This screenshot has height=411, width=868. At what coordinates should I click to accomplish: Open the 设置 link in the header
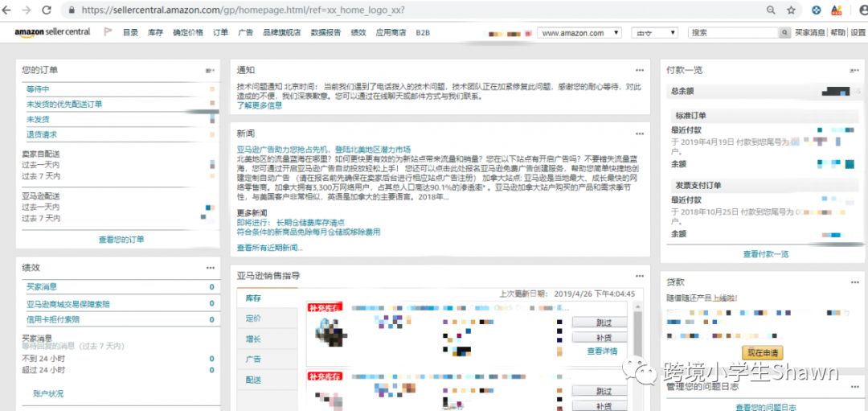[858, 33]
